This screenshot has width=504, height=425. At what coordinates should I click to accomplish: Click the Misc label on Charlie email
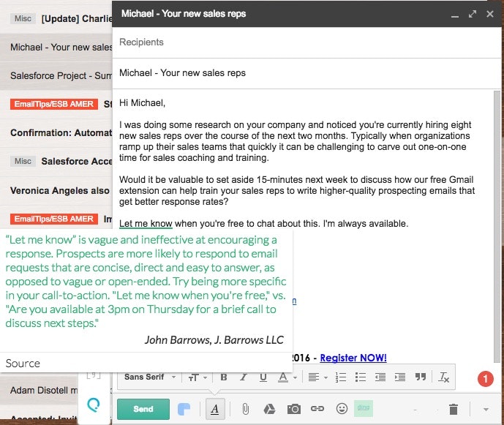point(23,18)
